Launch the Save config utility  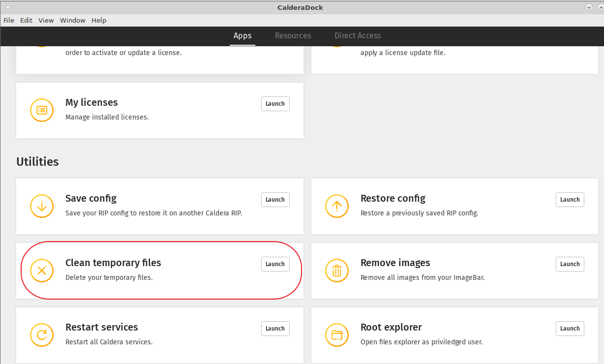pos(275,200)
